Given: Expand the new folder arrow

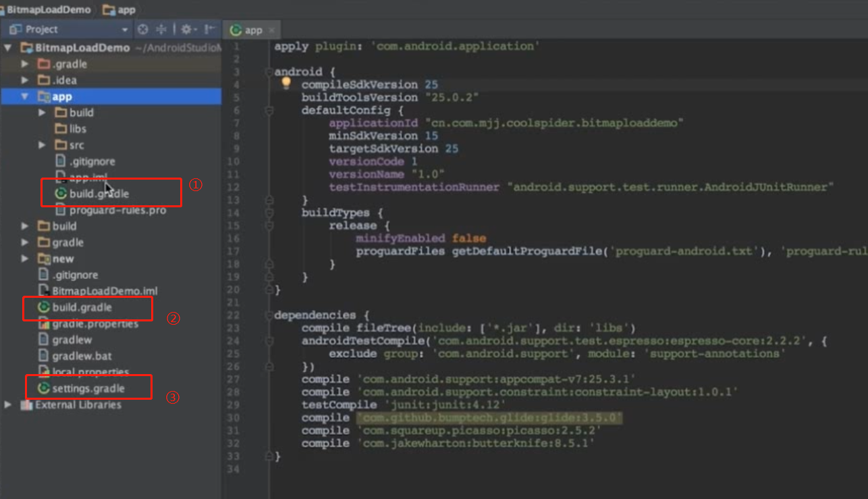Looking at the screenshot, I should click(x=25, y=259).
